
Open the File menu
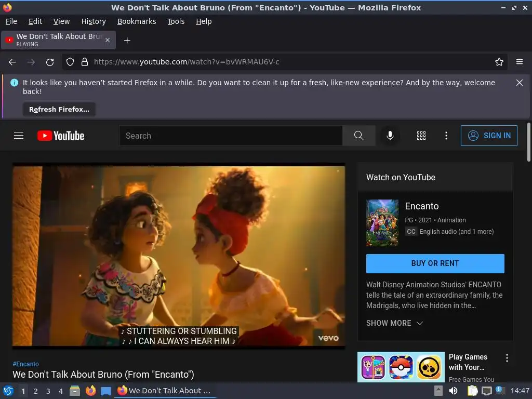[x=11, y=21]
